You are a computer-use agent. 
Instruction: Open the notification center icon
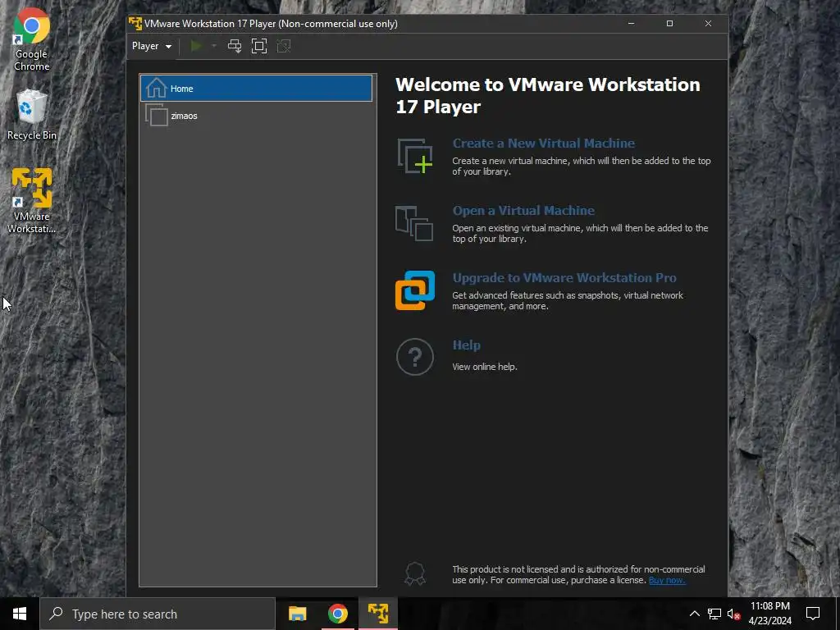(x=813, y=614)
